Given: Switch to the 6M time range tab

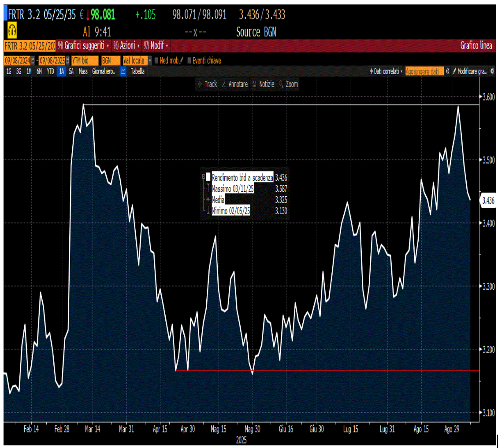Looking at the screenshot, I should (x=39, y=71).
